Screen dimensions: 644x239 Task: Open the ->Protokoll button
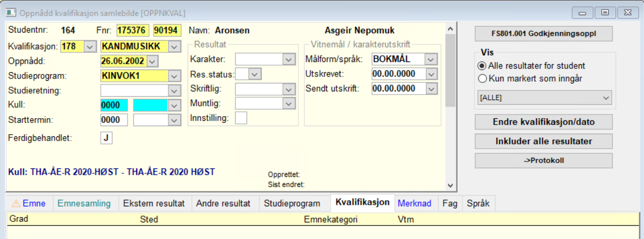point(543,160)
